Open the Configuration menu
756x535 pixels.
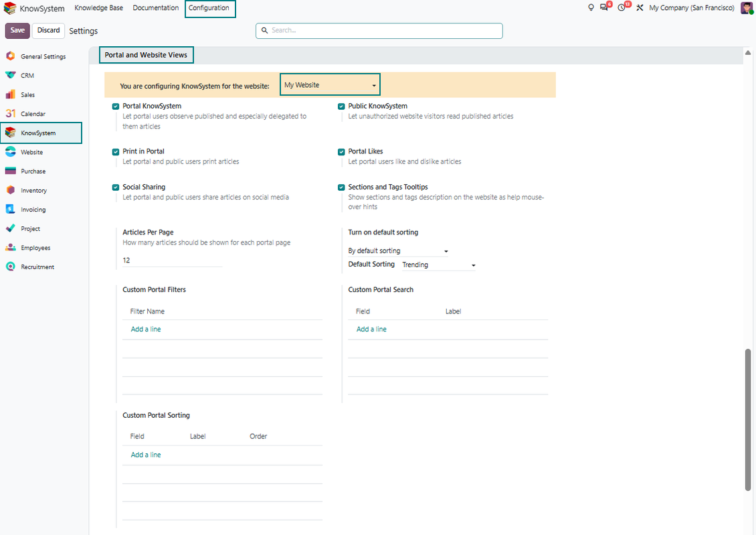coord(209,8)
